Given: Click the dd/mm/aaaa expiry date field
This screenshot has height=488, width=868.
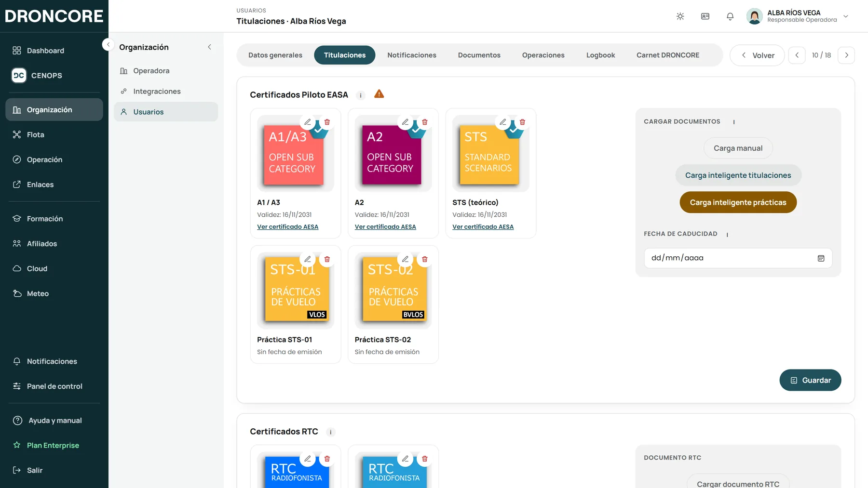Looking at the screenshot, I should point(738,258).
